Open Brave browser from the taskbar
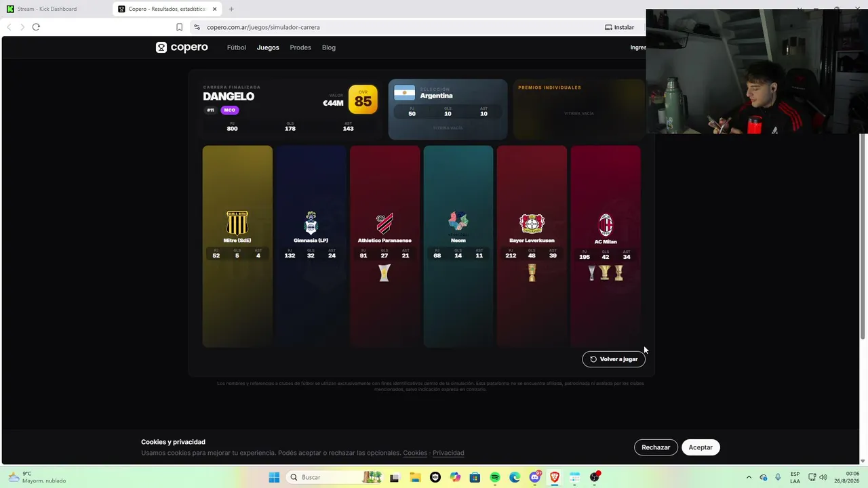The height and width of the screenshot is (488, 868). pyautogui.click(x=555, y=477)
